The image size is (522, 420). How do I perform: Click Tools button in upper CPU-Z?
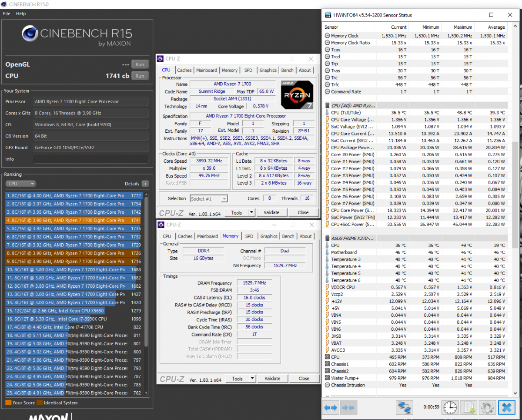(x=237, y=213)
